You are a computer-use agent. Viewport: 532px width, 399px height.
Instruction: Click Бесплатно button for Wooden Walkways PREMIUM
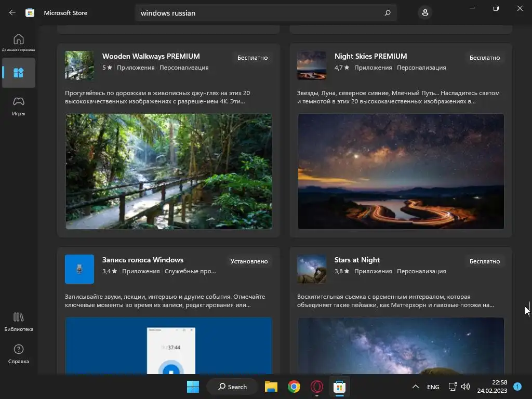point(252,58)
